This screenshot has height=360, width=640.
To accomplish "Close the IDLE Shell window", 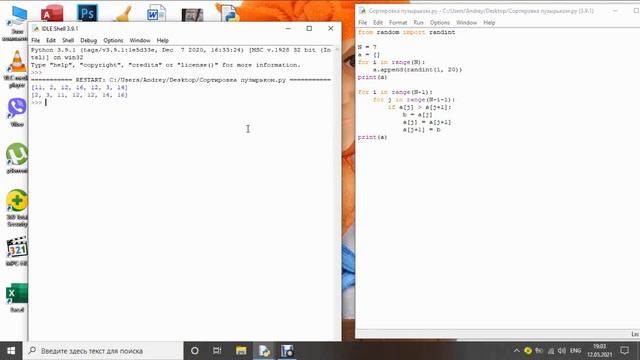I will pos(331,28).
